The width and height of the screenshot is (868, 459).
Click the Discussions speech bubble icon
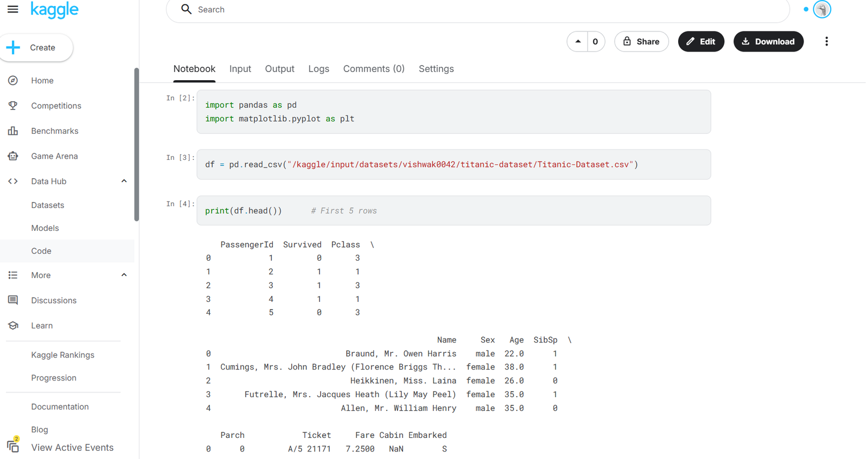point(13,300)
